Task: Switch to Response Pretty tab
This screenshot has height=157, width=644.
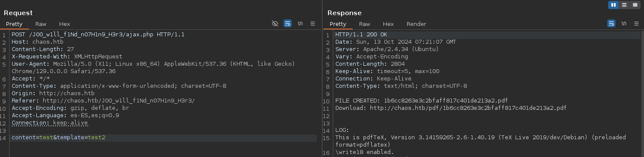Action: (x=338, y=24)
